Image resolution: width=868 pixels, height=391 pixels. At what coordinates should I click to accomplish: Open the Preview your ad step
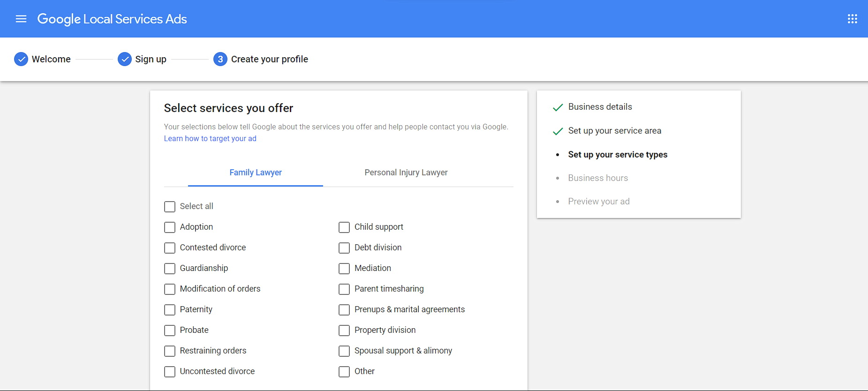[599, 202]
